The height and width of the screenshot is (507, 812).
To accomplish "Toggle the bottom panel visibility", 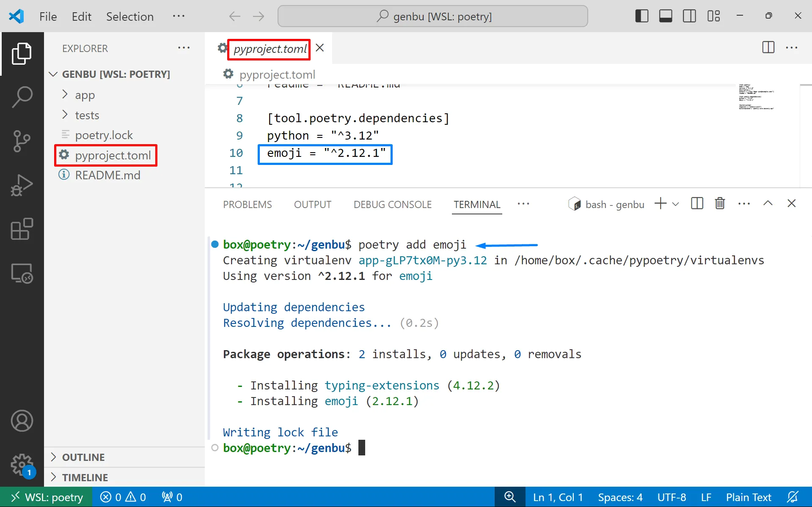I will coord(665,16).
